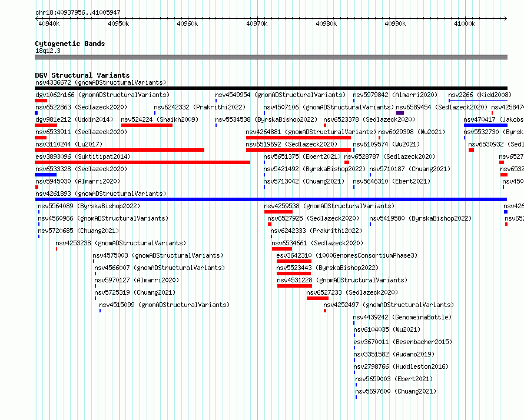Click the nsv4336672 gnomAD variant label
This screenshot has width=524, height=420.
coord(101,82)
